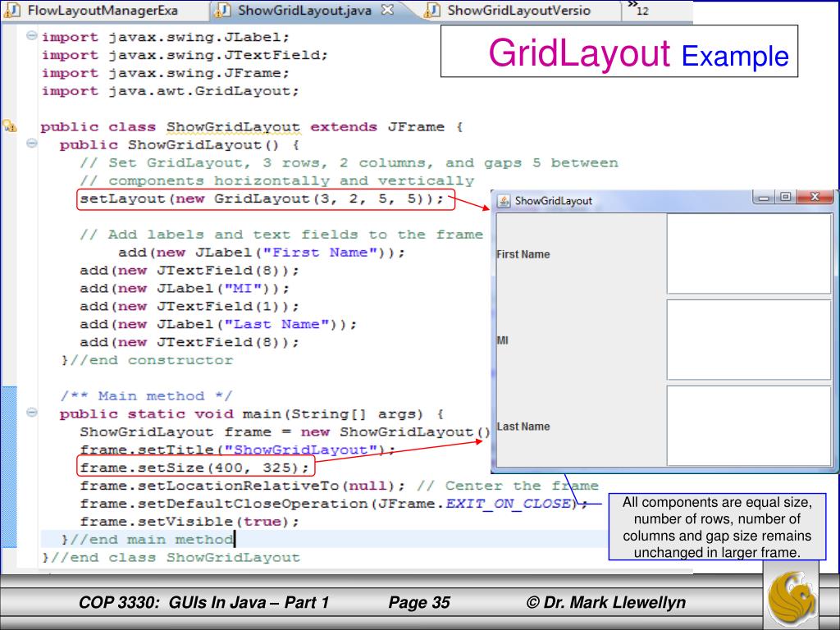Click the "First Name" label in the window
The image size is (840, 630).
click(523, 254)
